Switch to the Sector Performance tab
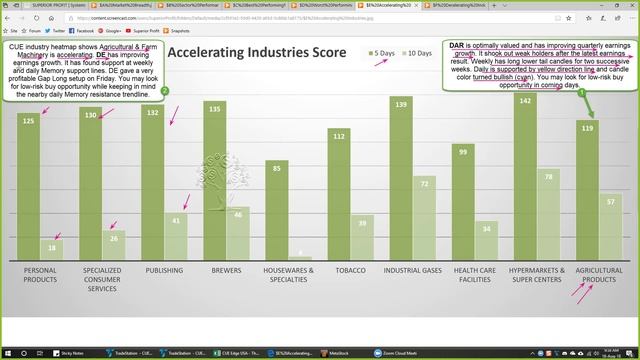The width and height of the screenshot is (640, 360). tap(189, 6)
